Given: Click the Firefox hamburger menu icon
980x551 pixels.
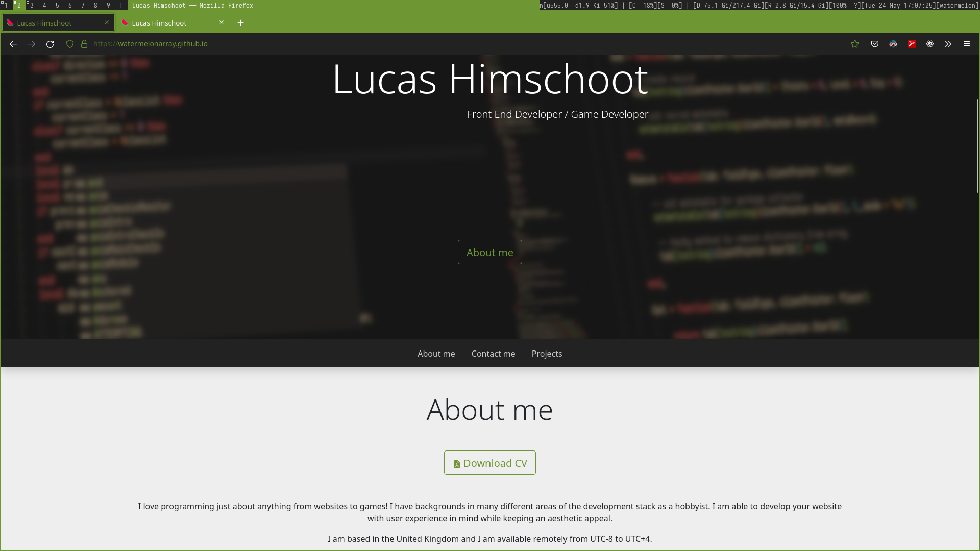Looking at the screenshot, I should point(967,44).
